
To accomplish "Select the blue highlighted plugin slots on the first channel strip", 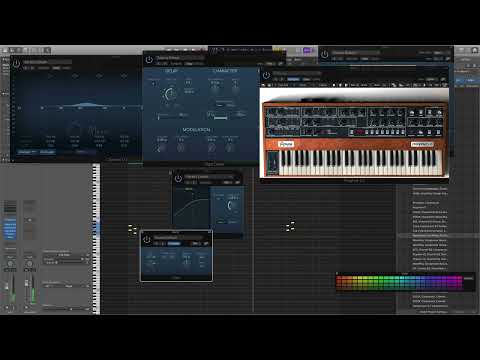I will tap(10, 229).
